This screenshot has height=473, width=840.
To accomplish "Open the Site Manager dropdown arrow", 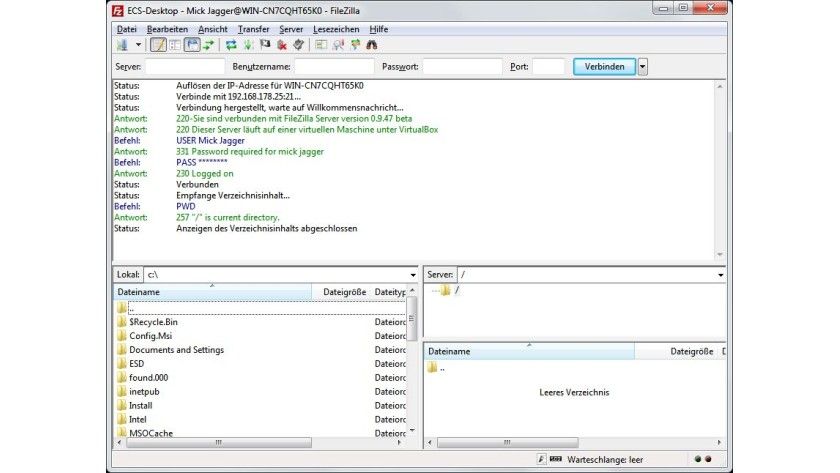I will pyautogui.click(x=138, y=45).
